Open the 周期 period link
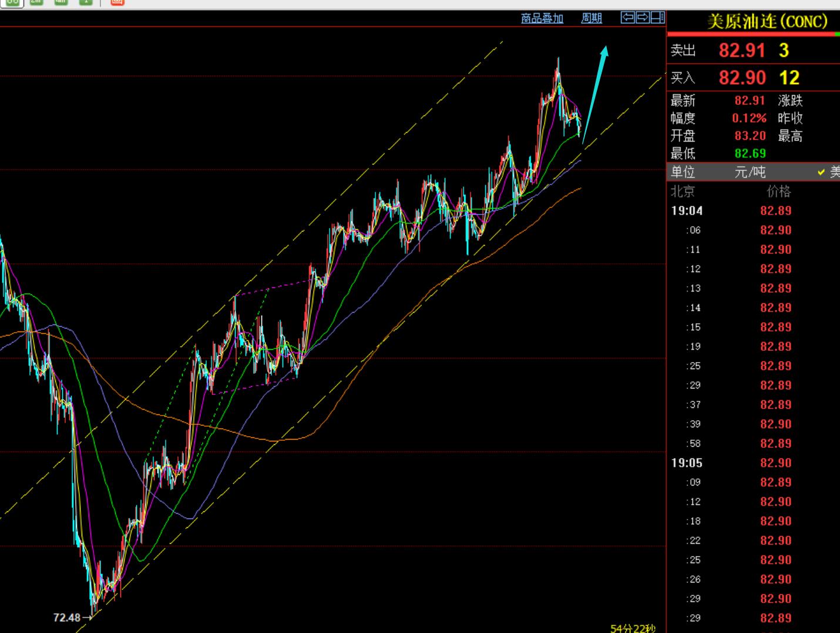 coord(592,18)
